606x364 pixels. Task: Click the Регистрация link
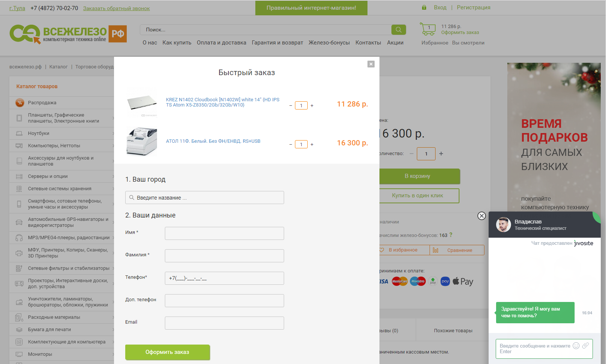tap(473, 7)
